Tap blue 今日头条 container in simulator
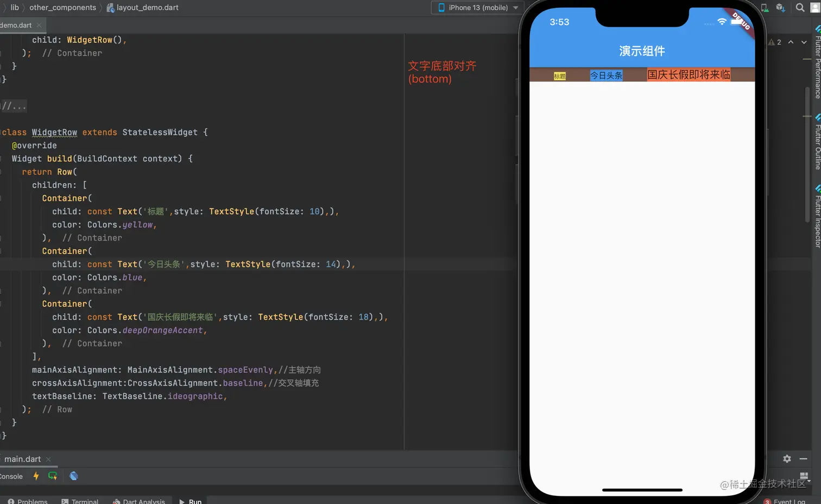The image size is (821, 504). 607,75
